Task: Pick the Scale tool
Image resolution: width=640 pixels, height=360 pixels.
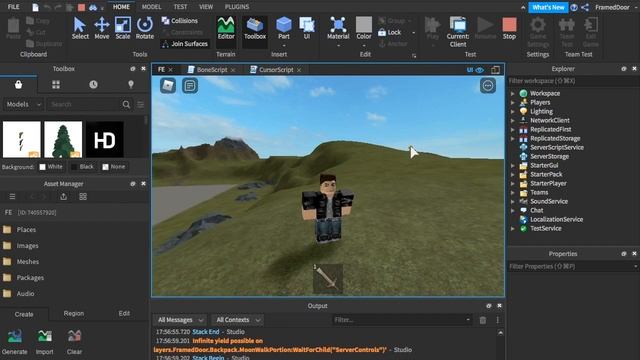Action: (x=122, y=28)
